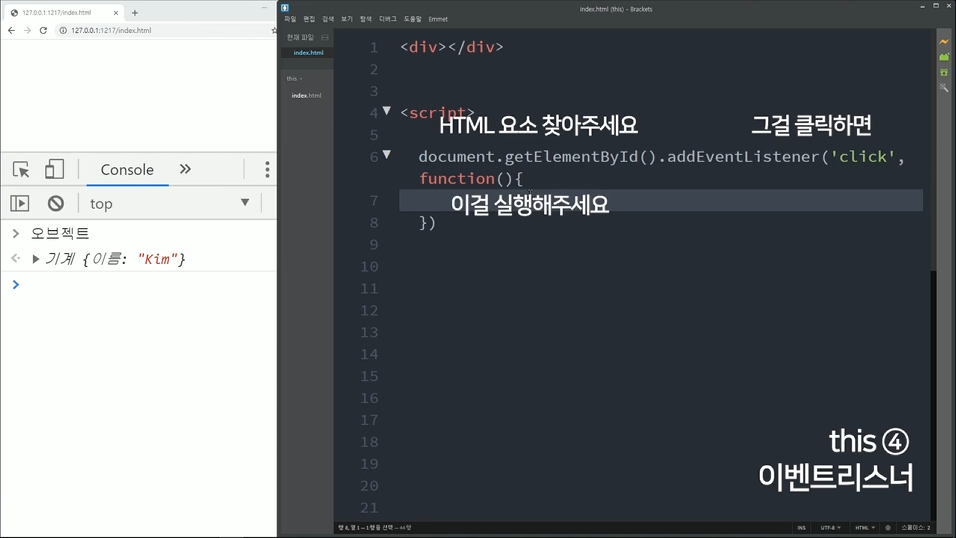Image resolution: width=956 pixels, height=538 pixels.
Task: Select the DevTools inspect element icon
Action: tap(21, 170)
